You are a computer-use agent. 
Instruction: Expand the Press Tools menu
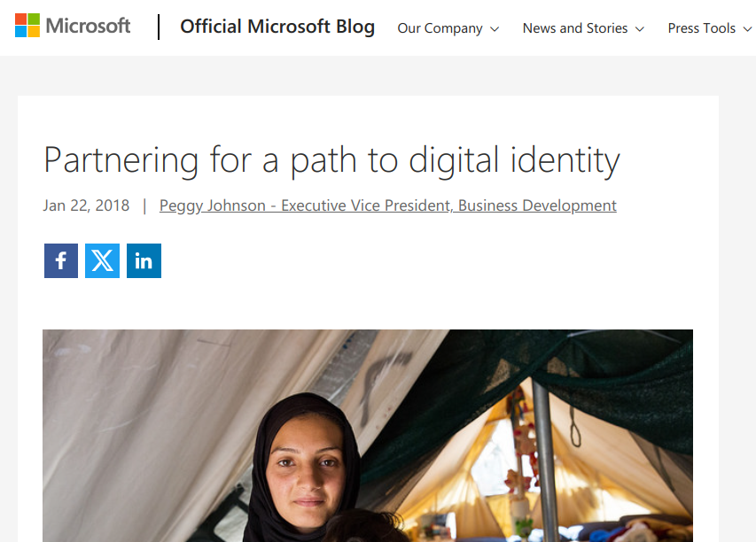tap(710, 28)
